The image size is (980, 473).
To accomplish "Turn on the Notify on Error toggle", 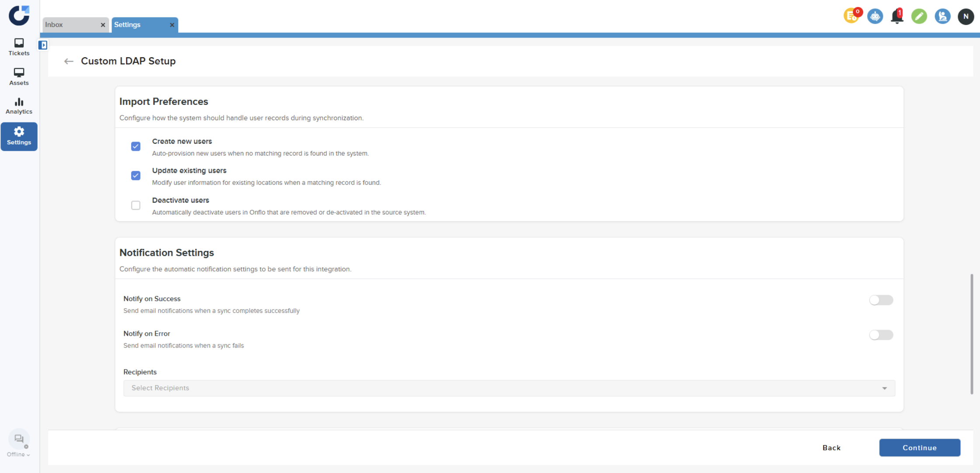I will point(881,335).
